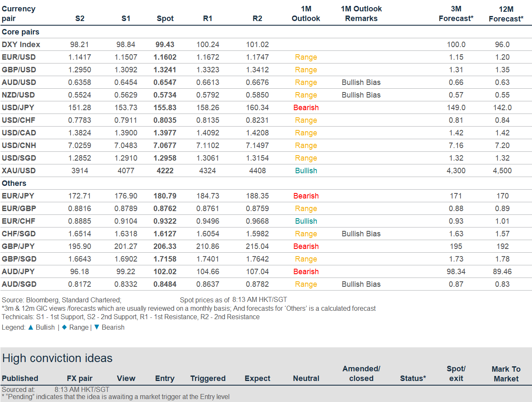The height and width of the screenshot is (402, 532).
Task: Select the Core pairs section heading
Action: (x=21, y=32)
